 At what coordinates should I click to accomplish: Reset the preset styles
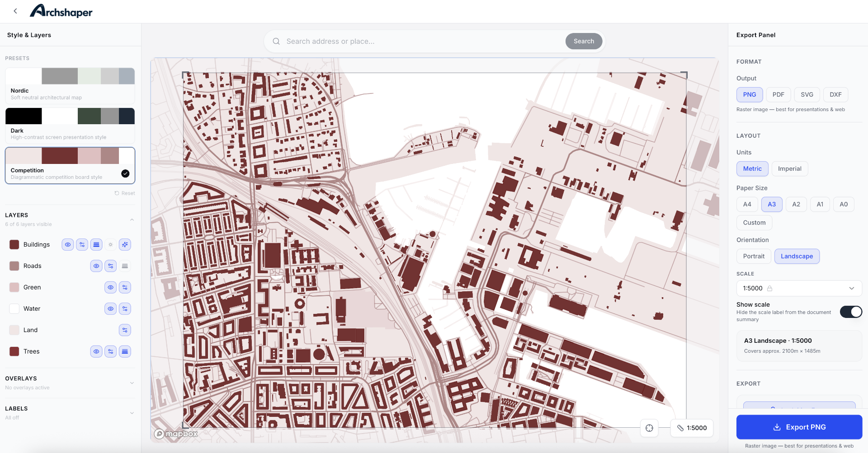[x=125, y=193]
